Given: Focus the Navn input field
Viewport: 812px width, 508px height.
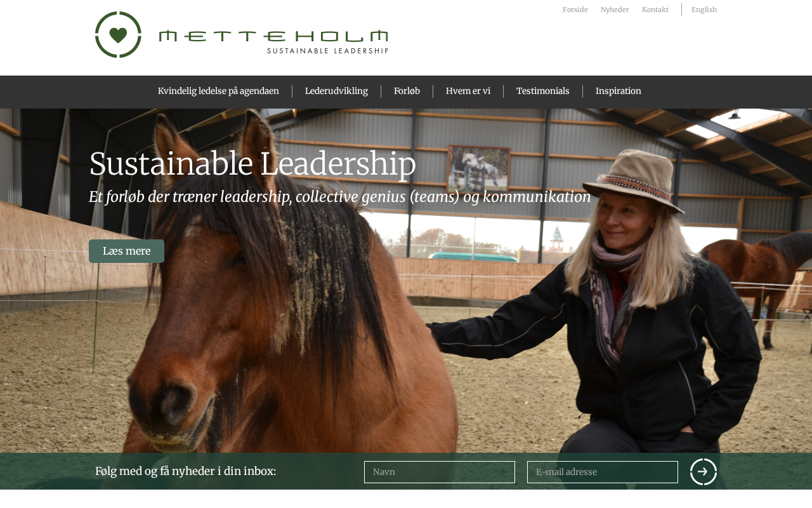Looking at the screenshot, I should (x=440, y=472).
